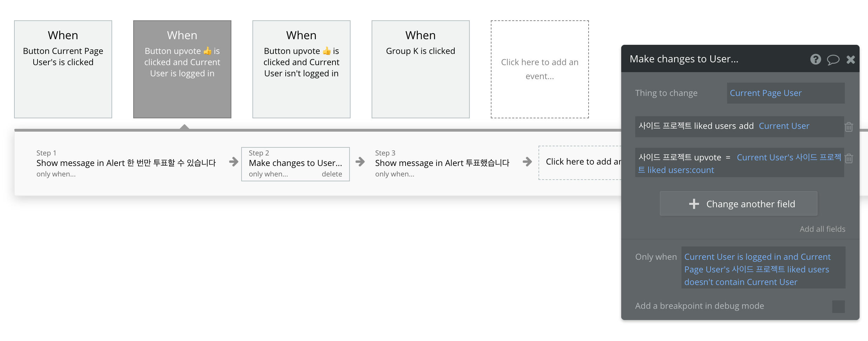Click only when under Step 1
This screenshot has width=868, height=341.
(56, 174)
